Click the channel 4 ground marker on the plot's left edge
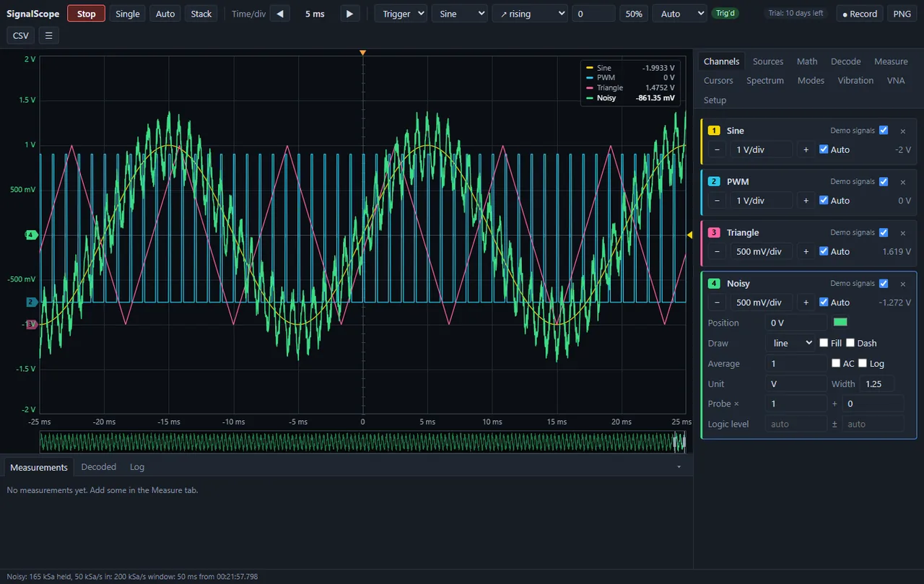 31,235
